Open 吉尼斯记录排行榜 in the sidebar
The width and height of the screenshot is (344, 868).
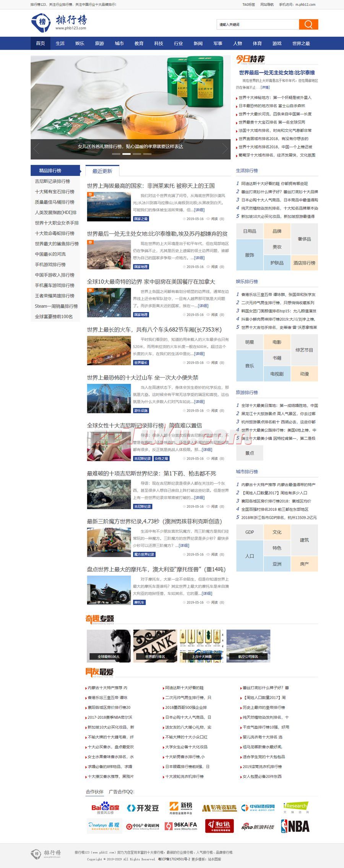pos(52,181)
